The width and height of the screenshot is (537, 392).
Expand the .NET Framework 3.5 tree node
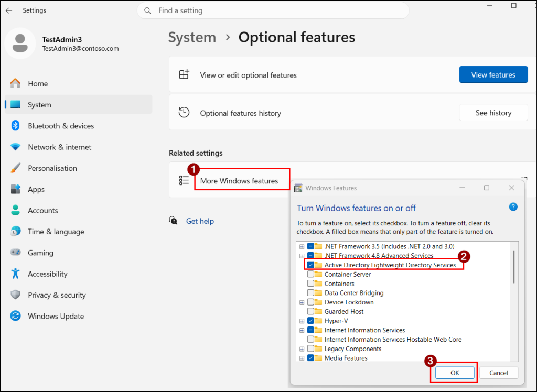tap(302, 246)
